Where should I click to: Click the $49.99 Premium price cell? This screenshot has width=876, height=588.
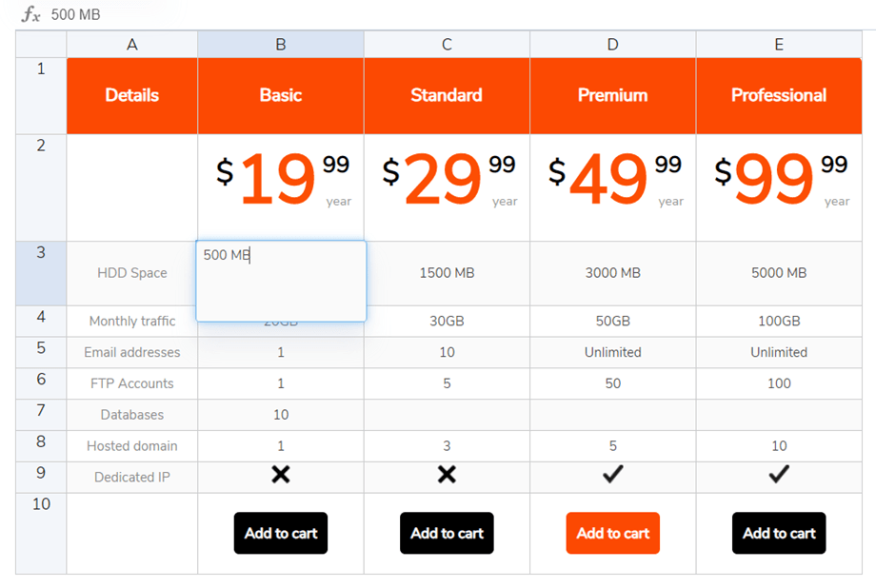coord(612,187)
